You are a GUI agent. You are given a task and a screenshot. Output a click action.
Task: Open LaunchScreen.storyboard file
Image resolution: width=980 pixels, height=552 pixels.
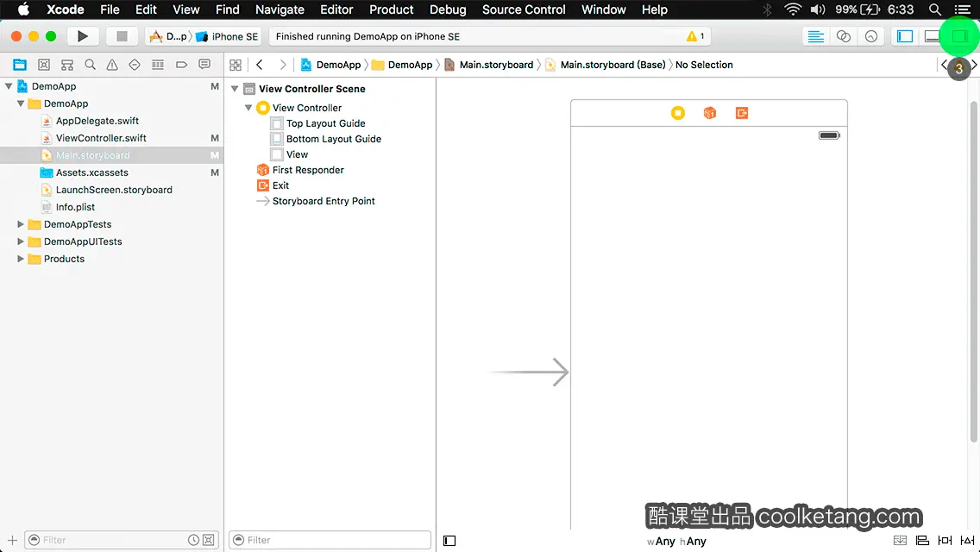pyautogui.click(x=114, y=190)
